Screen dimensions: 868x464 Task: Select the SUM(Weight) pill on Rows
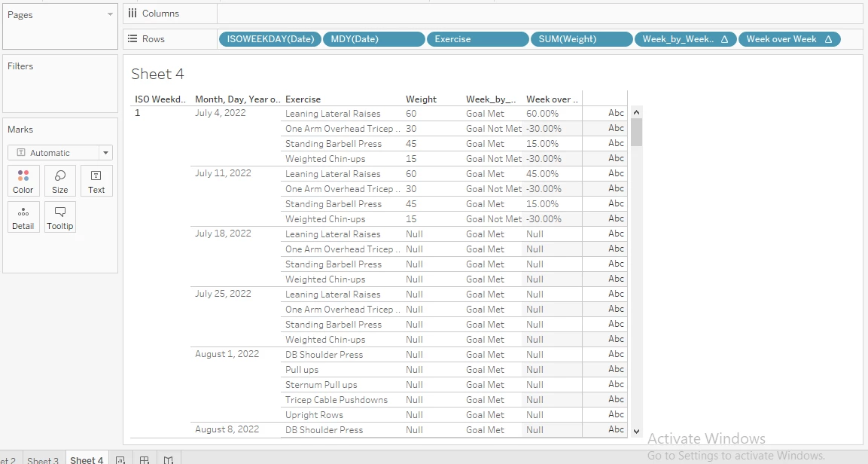point(582,39)
